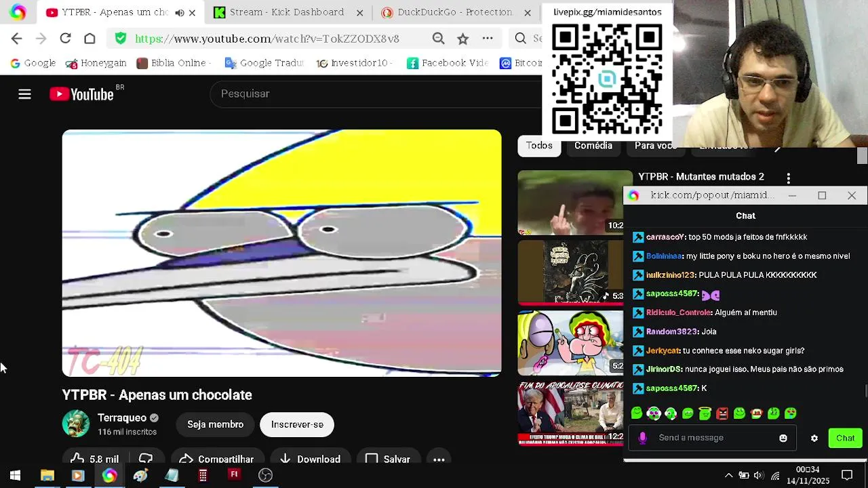868x488 pixels.
Task: Open the Fl app in taskbar
Action: pos(234,475)
